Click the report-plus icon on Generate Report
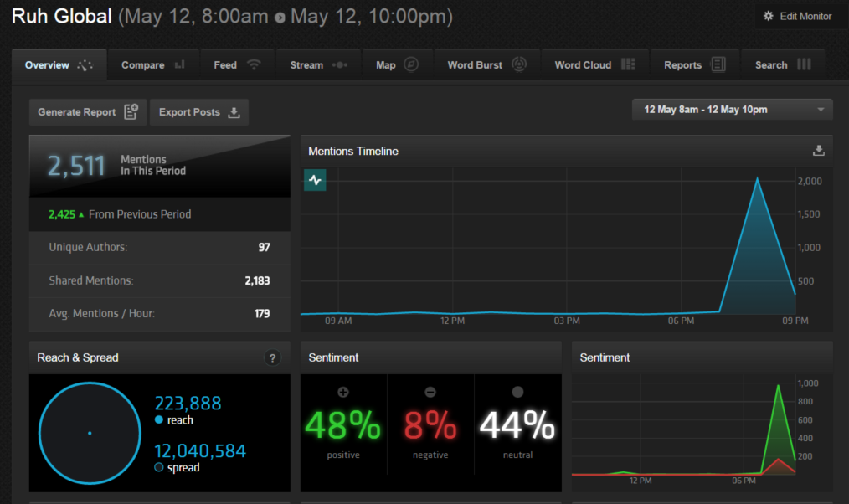Viewport: 849px width, 504px height. (131, 111)
